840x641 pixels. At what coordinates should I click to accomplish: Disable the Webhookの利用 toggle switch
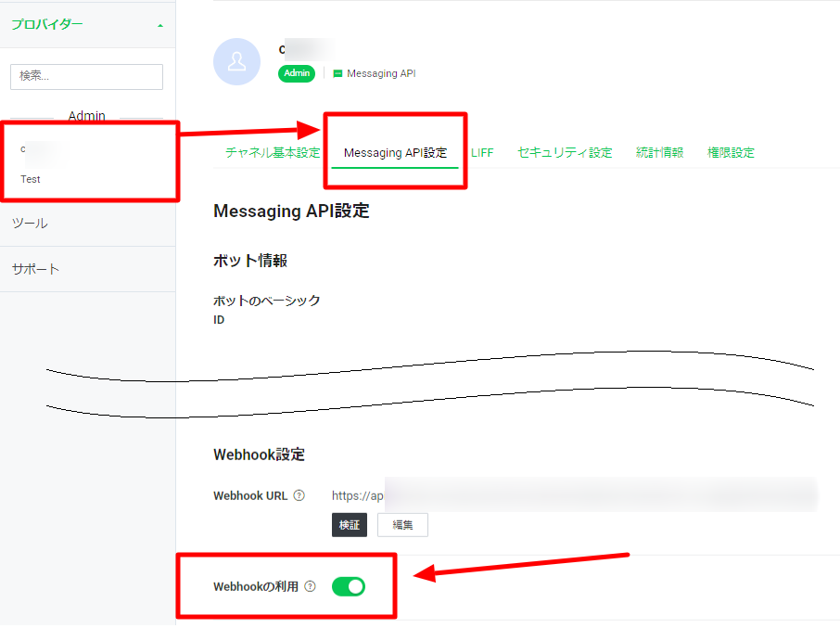tap(349, 586)
